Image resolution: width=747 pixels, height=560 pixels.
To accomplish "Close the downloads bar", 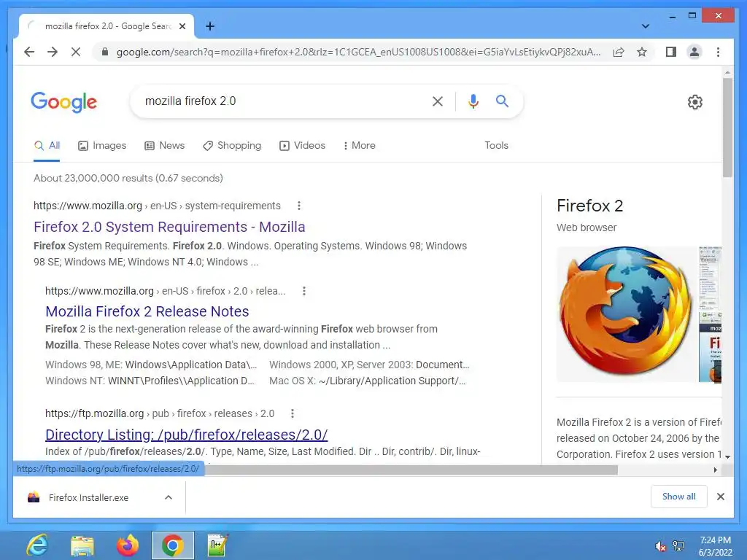I will (x=720, y=497).
